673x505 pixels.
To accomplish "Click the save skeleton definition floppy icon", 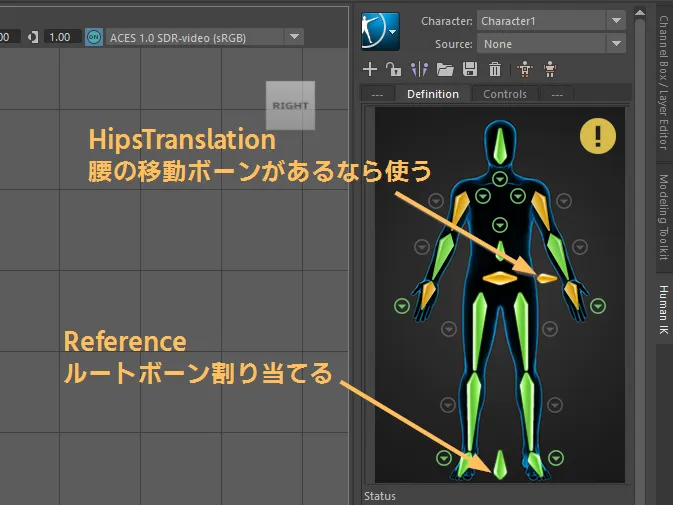I will tap(470, 69).
